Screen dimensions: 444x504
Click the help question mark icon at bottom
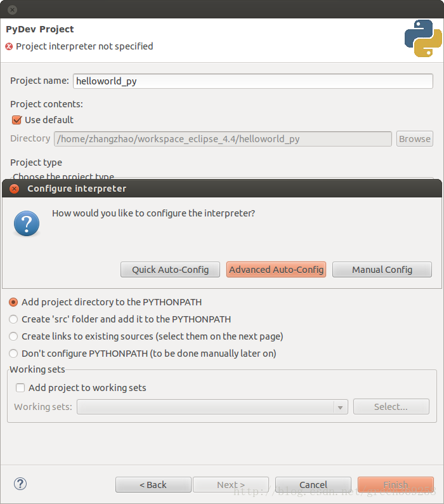point(20,484)
